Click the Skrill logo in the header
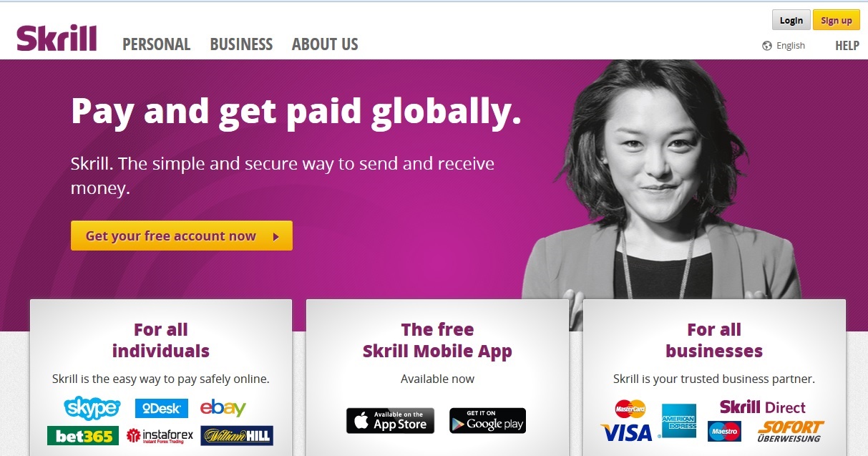This screenshot has width=868, height=456. pos(57,38)
